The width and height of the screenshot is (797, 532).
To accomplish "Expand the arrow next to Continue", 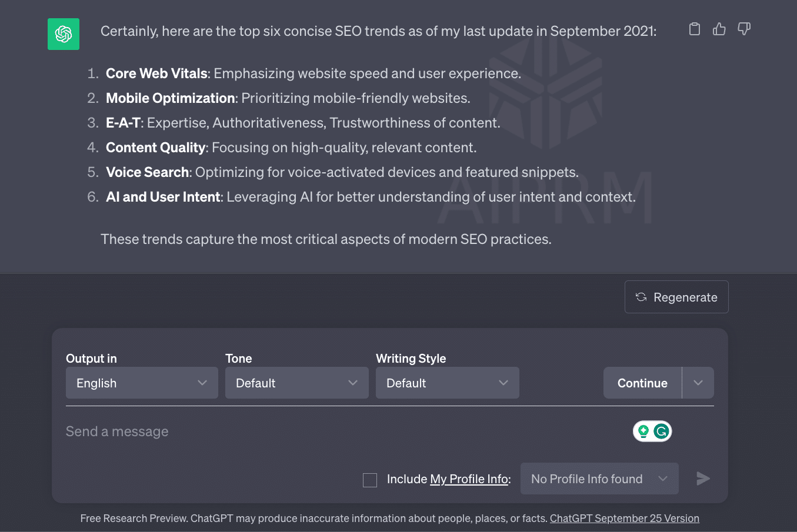I will coord(698,383).
